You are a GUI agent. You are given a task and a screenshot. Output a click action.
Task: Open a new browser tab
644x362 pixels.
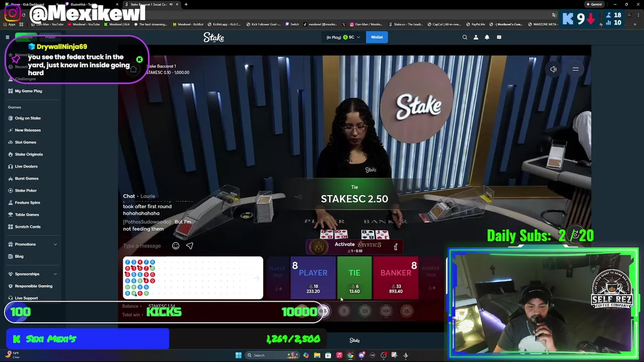[x=186, y=5]
